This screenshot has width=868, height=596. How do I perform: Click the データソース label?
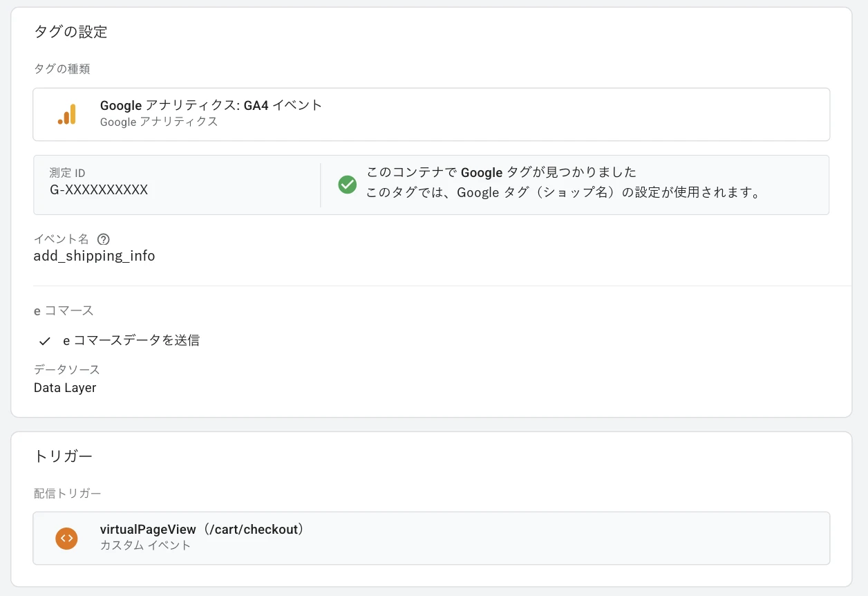point(67,370)
